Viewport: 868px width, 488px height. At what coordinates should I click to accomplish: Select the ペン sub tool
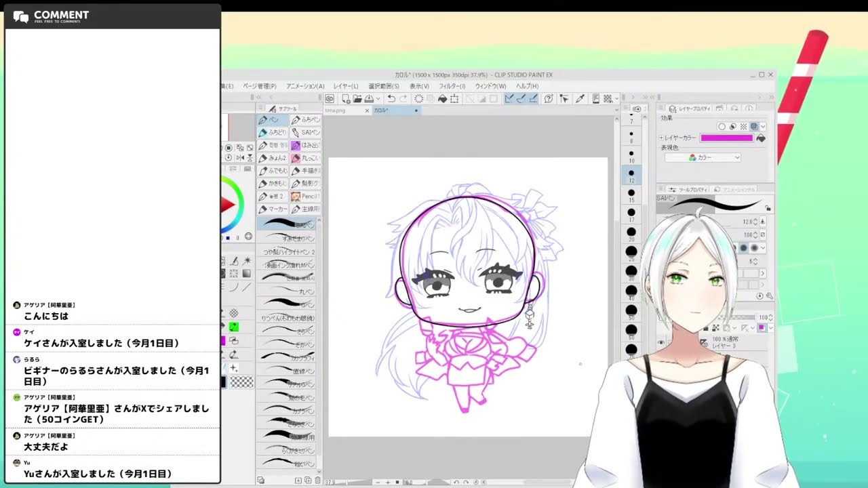pos(273,120)
